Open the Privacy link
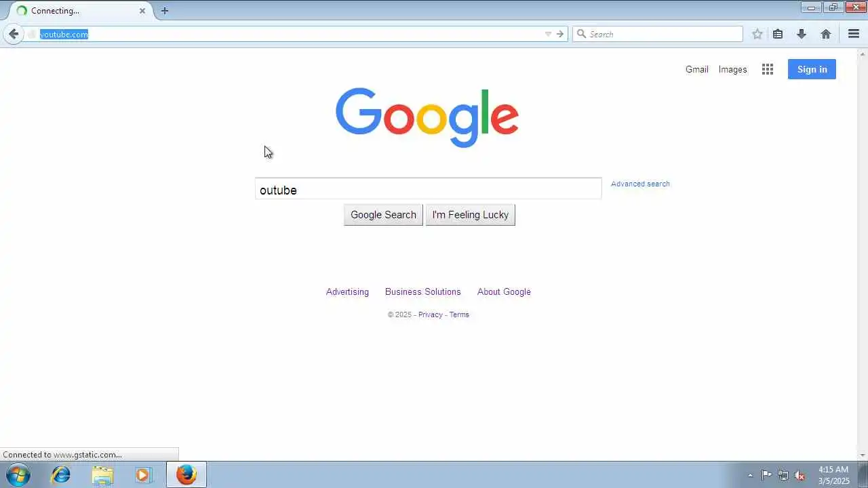The width and height of the screenshot is (868, 488). coord(430,314)
